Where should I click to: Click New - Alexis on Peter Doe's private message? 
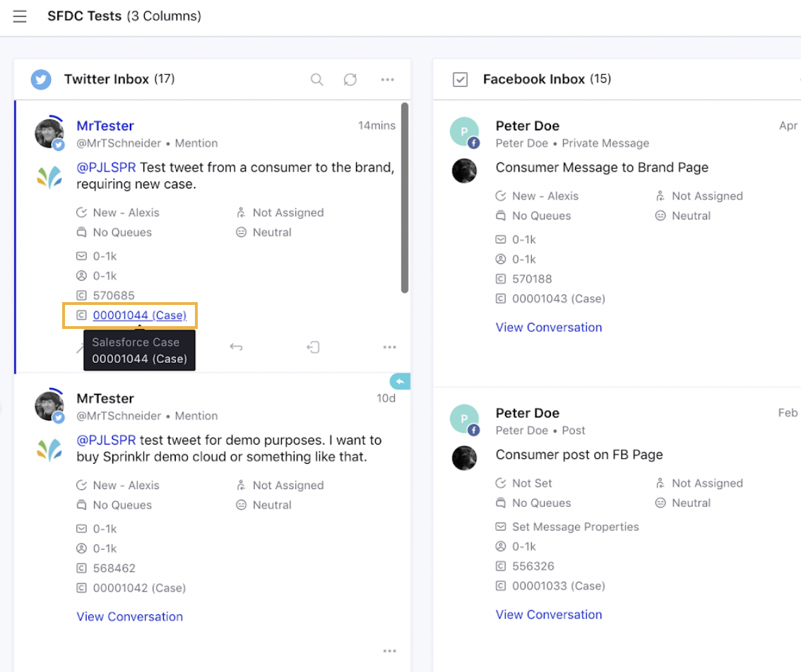pos(545,196)
